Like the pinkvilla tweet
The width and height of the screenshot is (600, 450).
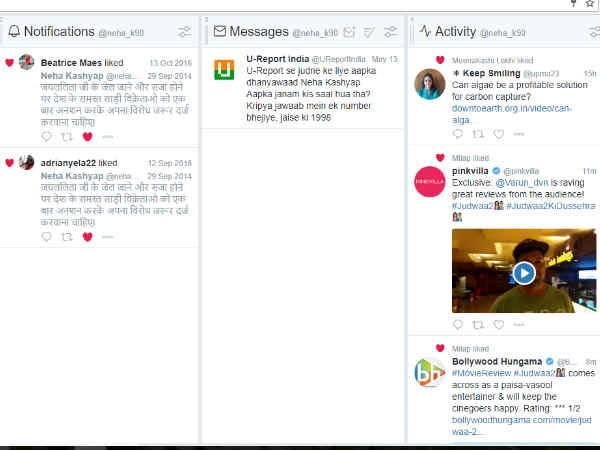coord(499,324)
